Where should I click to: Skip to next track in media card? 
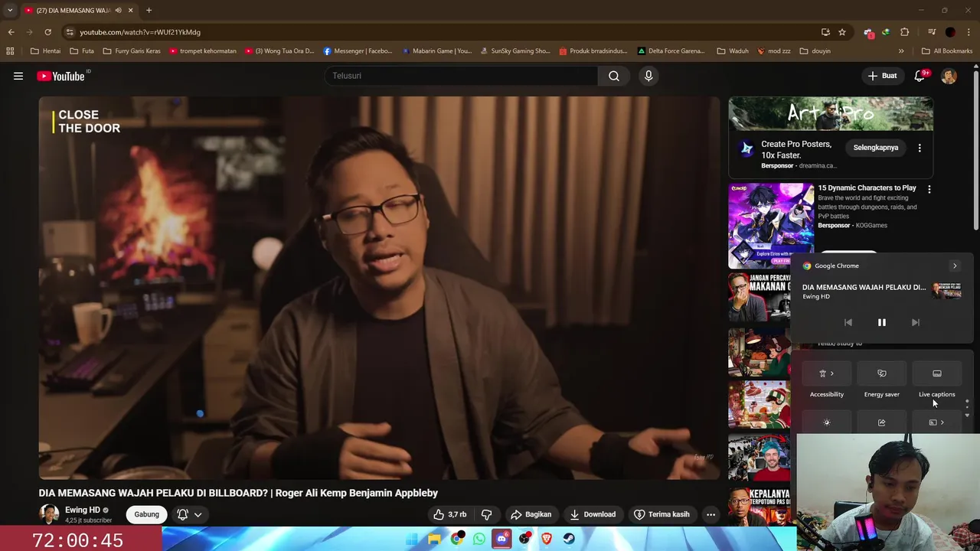[915, 322]
